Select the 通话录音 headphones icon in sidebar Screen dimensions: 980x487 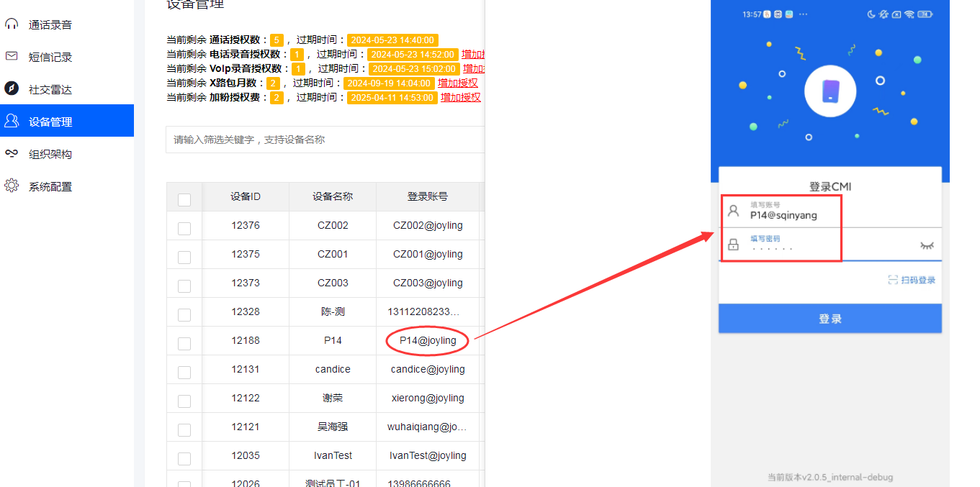[12, 24]
